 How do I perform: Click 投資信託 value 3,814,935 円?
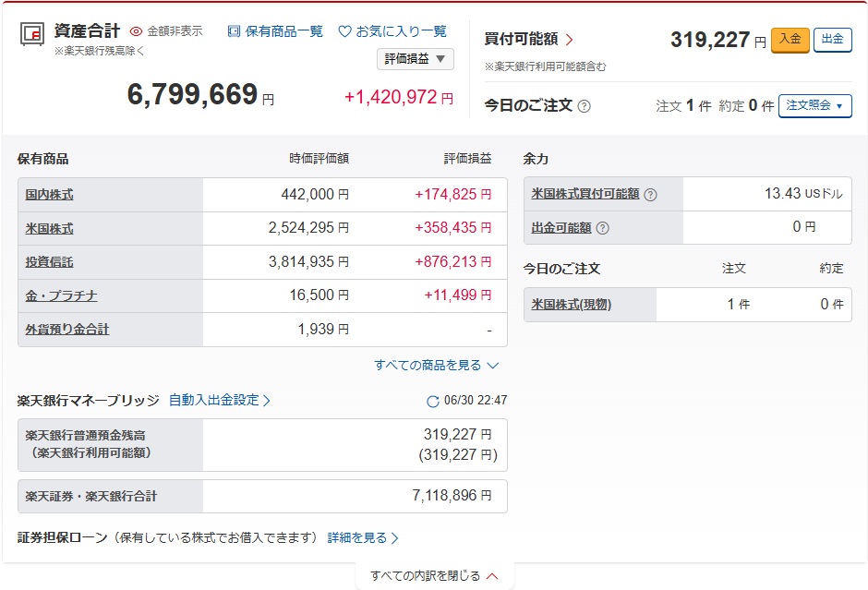point(308,262)
